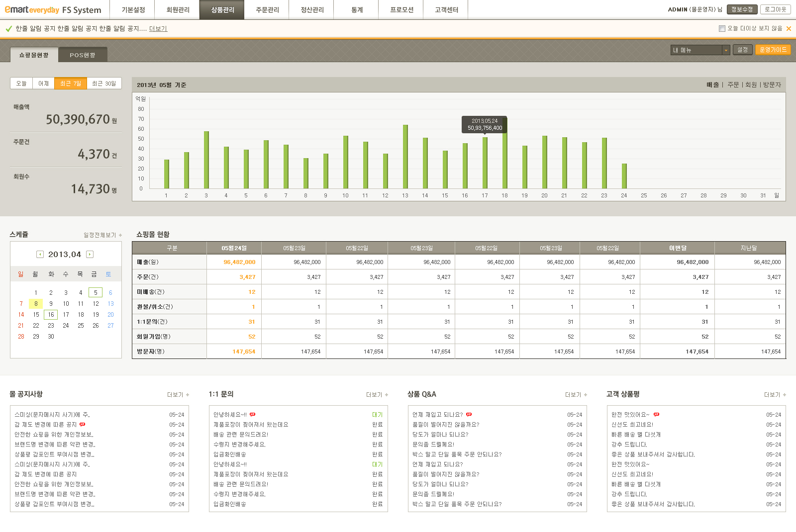Click 05월24일 column header

(234, 248)
